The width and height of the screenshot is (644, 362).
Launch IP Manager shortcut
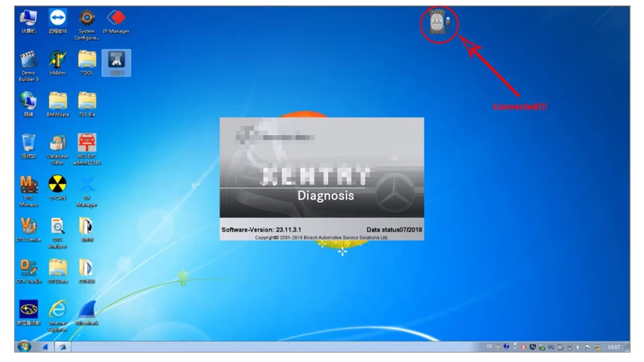[x=116, y=21]
